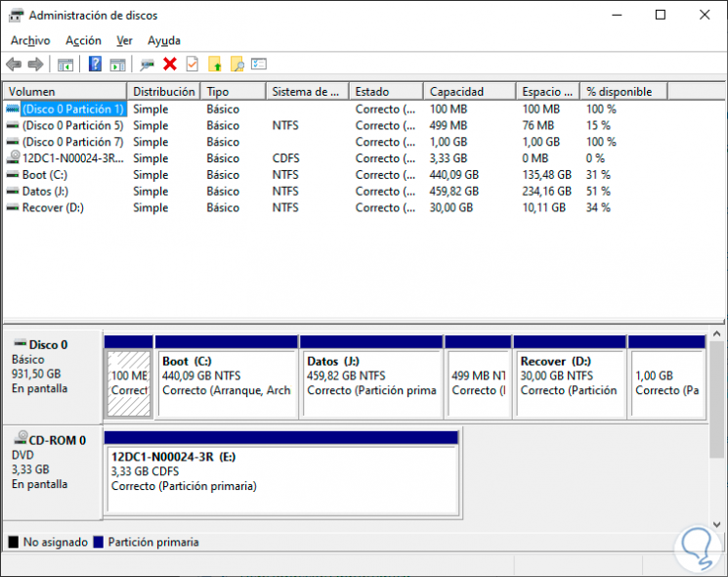The width and height of the screenshot is (728, 577).
Task: Open the Acción menu
Action: click(x=84, y=41)
